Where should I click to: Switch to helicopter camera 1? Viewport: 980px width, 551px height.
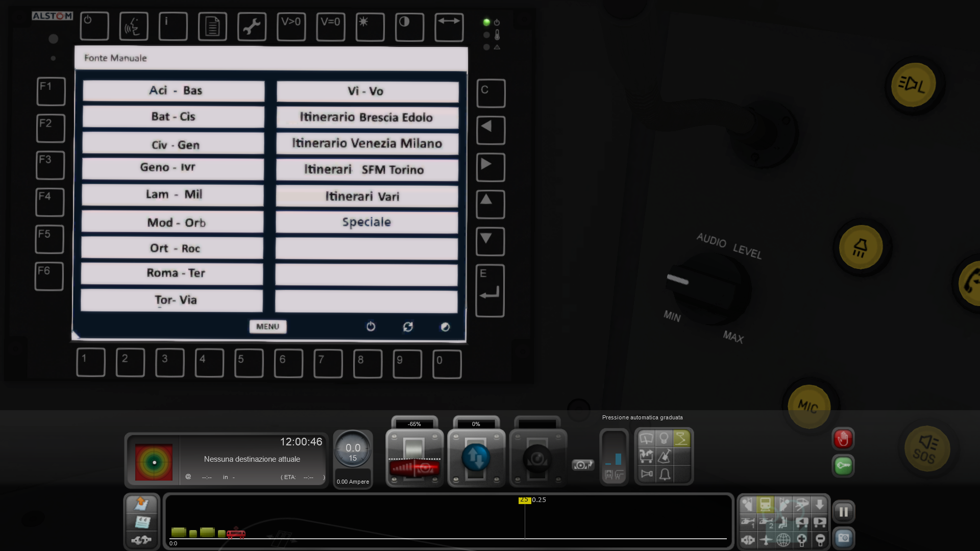pos(748,522)
